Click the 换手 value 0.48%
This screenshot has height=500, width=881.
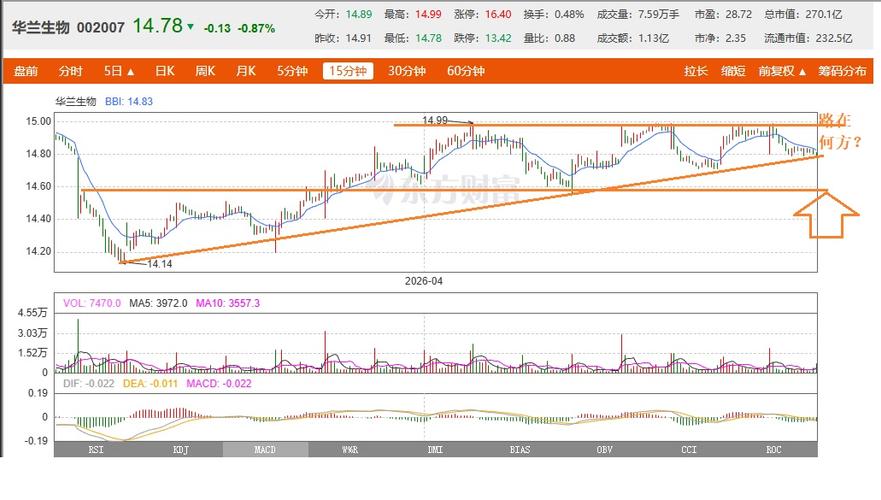[x=569, y=15]
